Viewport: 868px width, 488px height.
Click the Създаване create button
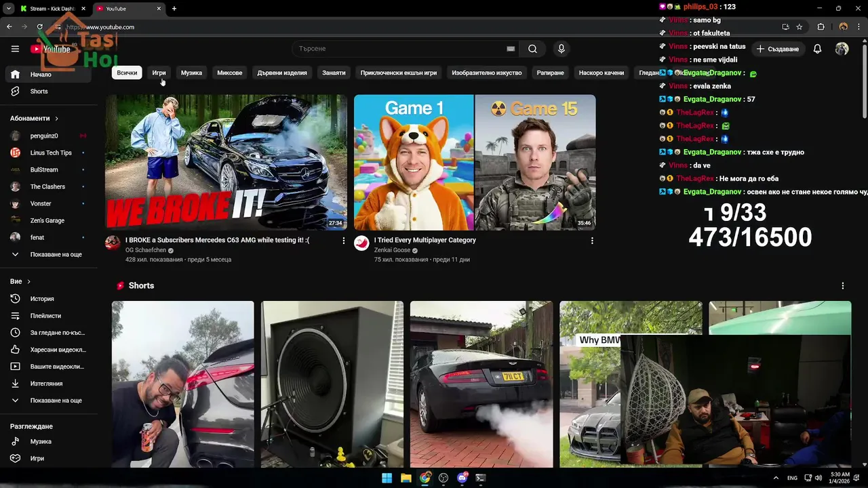click(778, 49)
